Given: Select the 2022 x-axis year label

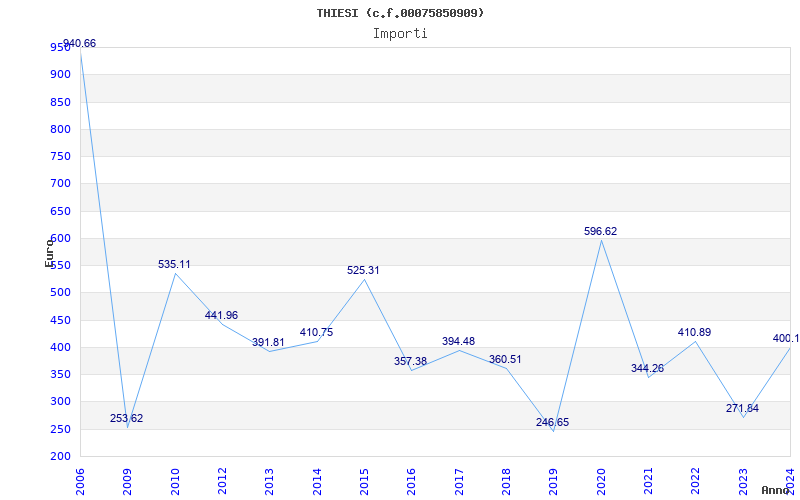Looking at the screenshot, I should pos(695,481).
